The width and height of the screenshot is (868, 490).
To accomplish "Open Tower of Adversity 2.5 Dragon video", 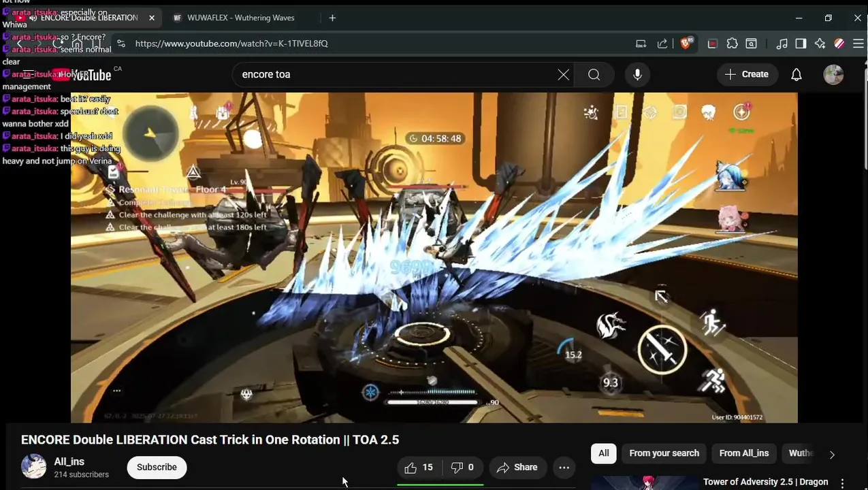I will [766, 482].
